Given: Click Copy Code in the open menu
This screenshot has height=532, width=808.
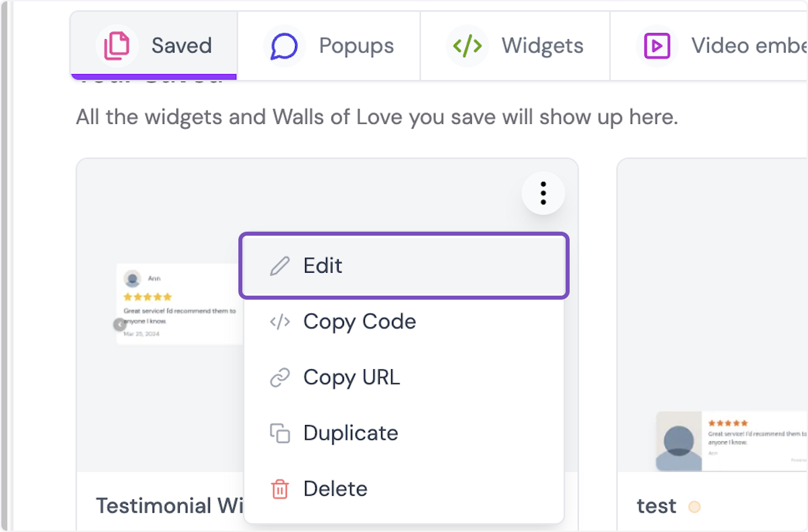Looking at the screenshot, I should point(360,321).
